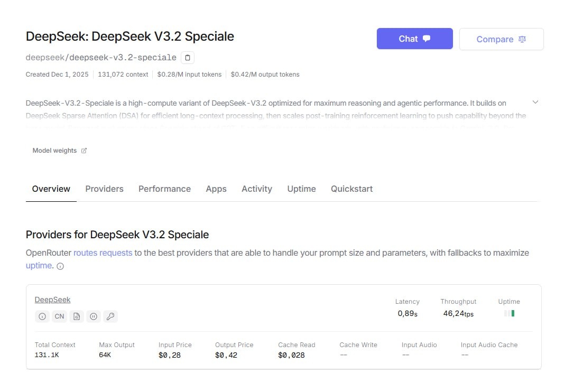565x392 pixels.
Task: Switch to the Quickstart tab
Action: coord(351,189)
